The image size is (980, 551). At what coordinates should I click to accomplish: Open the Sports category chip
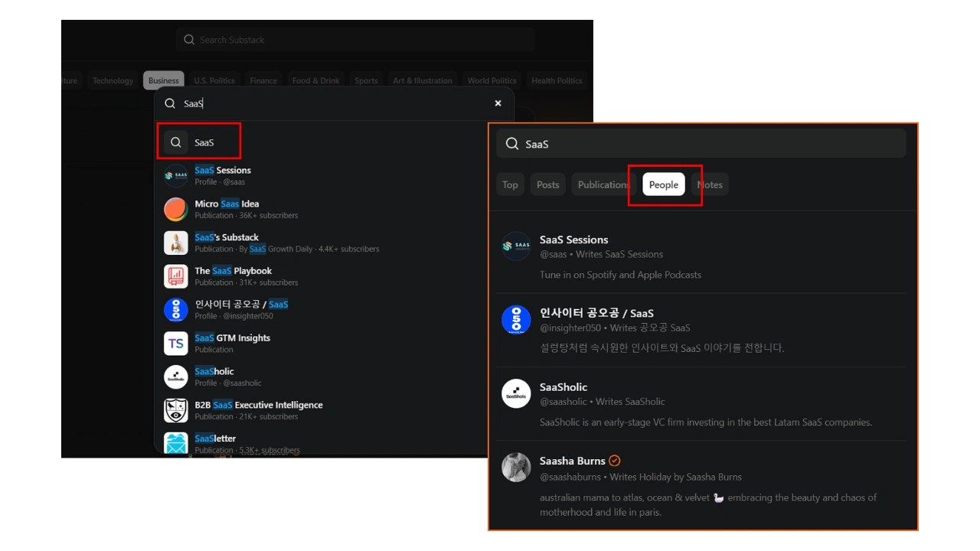point(366,80)
